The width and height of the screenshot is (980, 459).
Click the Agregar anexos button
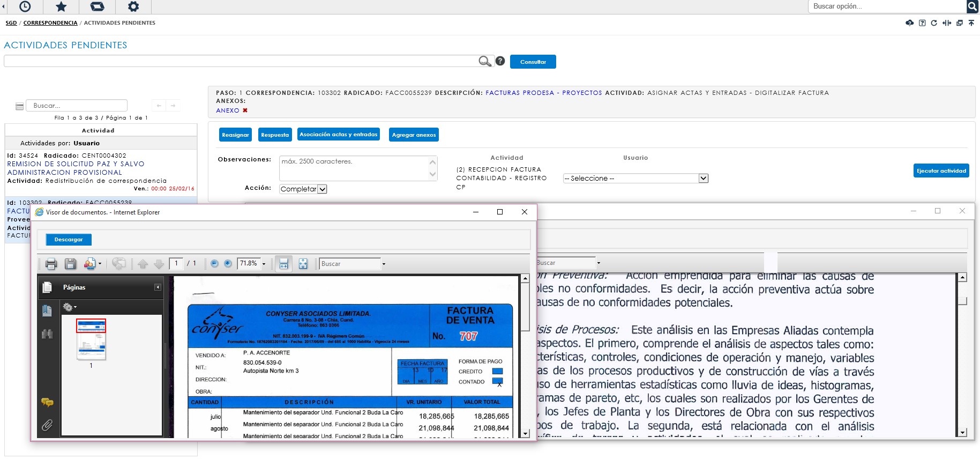coord(414,135)
